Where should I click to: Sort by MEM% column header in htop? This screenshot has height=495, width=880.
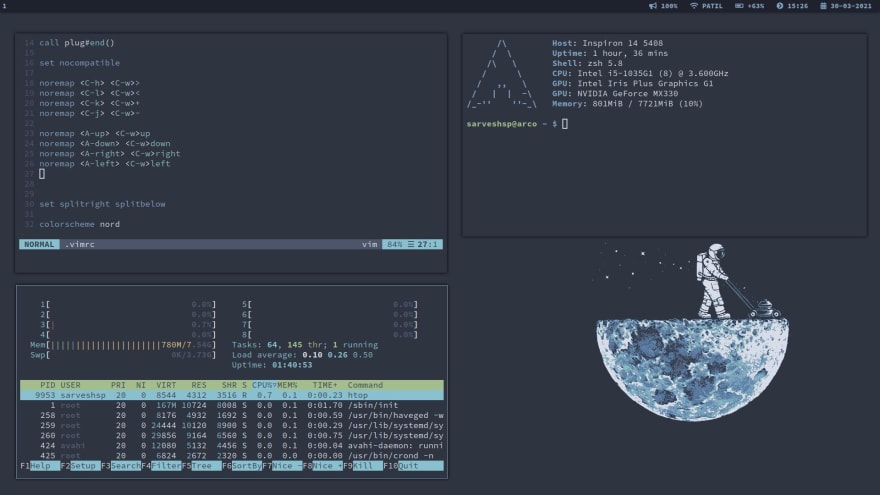pos(287,385)
